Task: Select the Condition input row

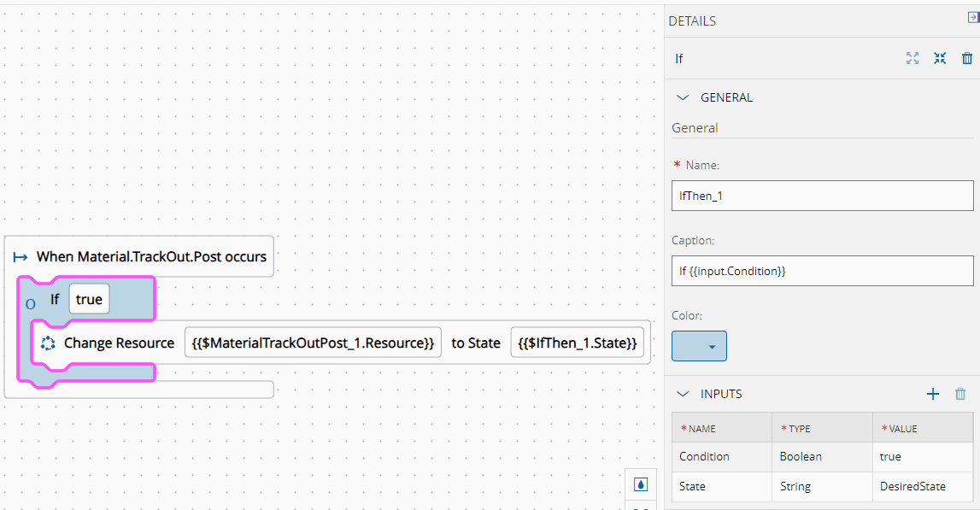Action: [x=721, y=456]
